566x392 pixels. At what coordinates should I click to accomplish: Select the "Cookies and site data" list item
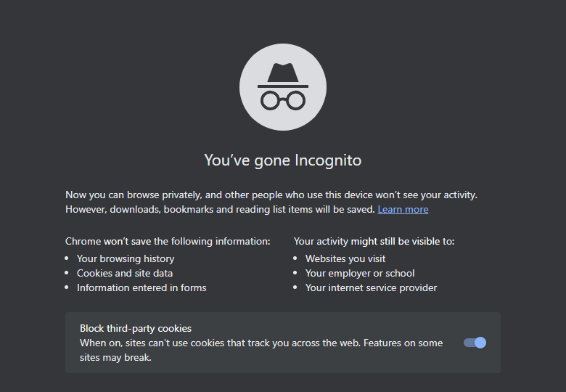click(x=125, y=273)
